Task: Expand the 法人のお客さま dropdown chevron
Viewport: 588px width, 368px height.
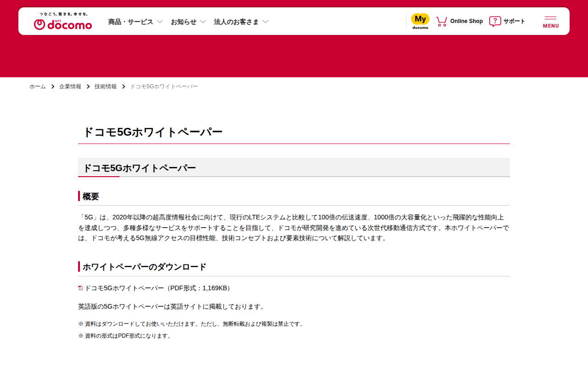Action: (x=266, y=22)
